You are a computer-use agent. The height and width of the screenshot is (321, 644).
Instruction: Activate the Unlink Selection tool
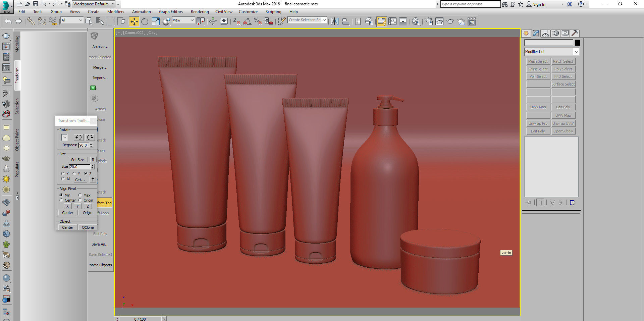coord(42,21)
